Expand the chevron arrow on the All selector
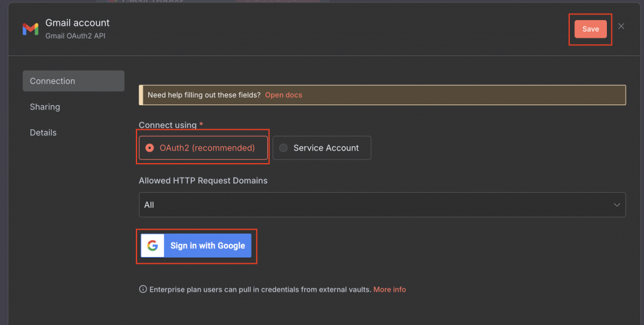 point(616,205)
